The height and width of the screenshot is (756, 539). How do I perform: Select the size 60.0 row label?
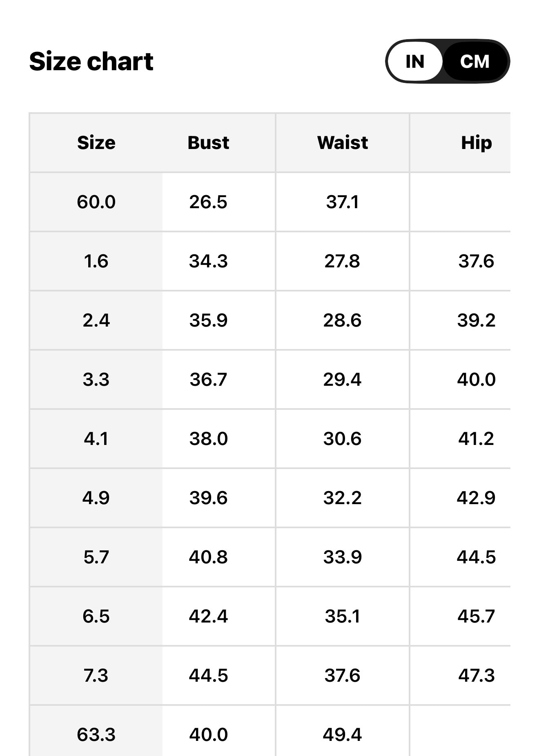click(x=96, y=202)
